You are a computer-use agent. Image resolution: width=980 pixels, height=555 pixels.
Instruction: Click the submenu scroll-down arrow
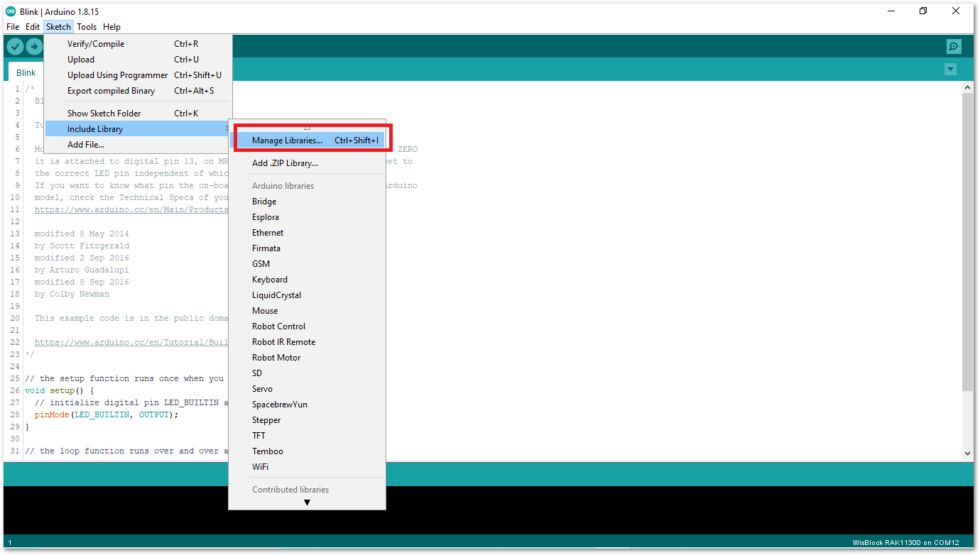307,502
